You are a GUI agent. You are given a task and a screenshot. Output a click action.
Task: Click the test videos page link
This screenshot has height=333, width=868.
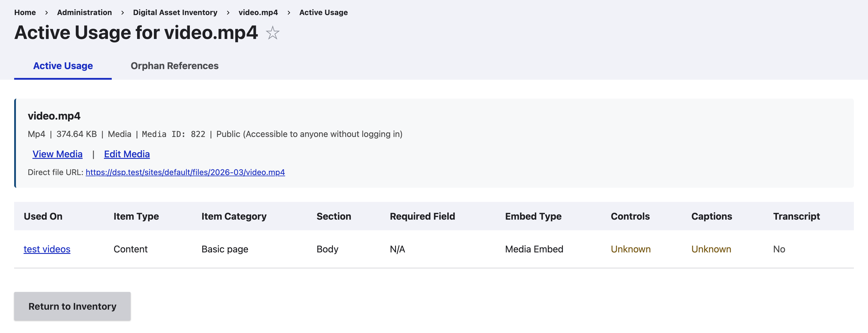[47, 249]
